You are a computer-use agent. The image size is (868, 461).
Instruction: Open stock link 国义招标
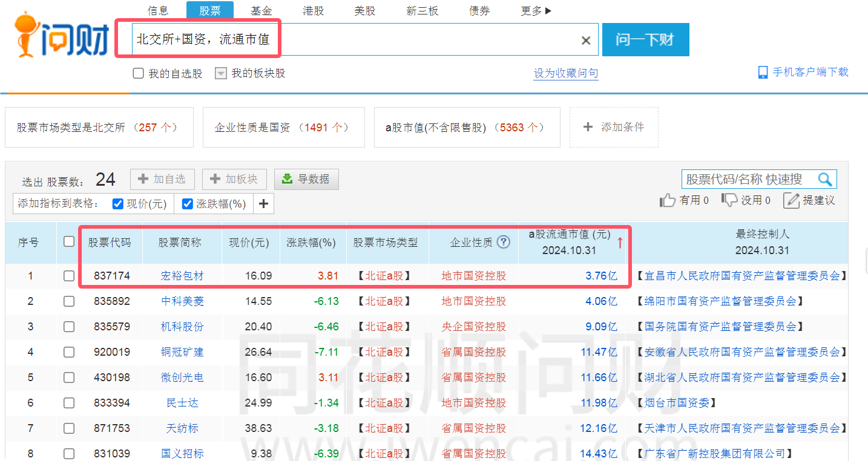pyautogui.click(x=182, y=453)
